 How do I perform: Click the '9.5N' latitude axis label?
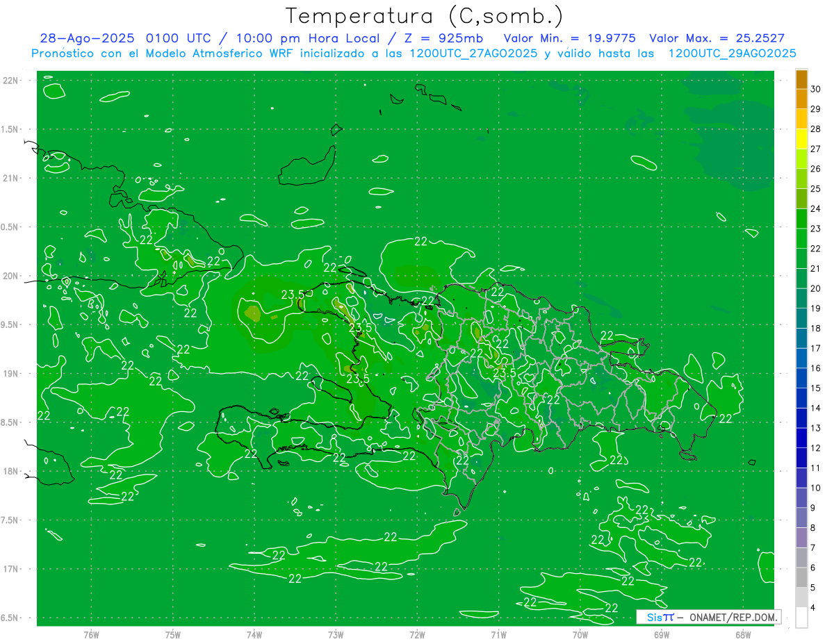coord(10,324)
